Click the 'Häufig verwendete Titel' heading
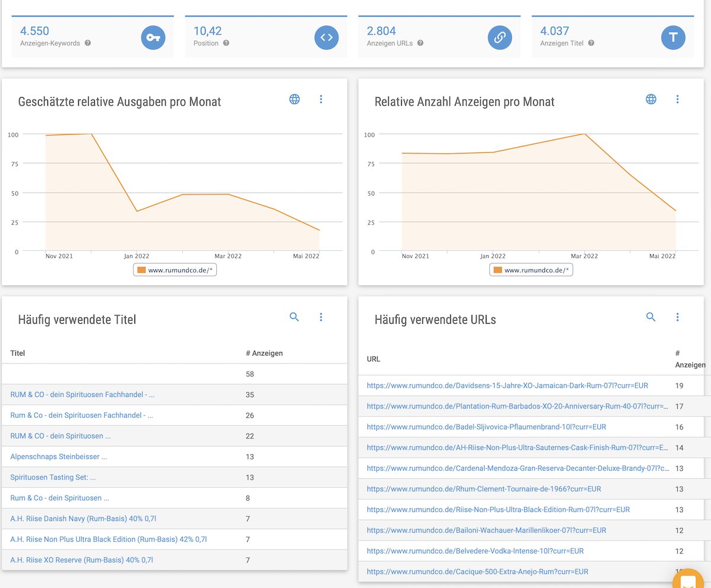The image size is (711, 588). click(77, 320)
